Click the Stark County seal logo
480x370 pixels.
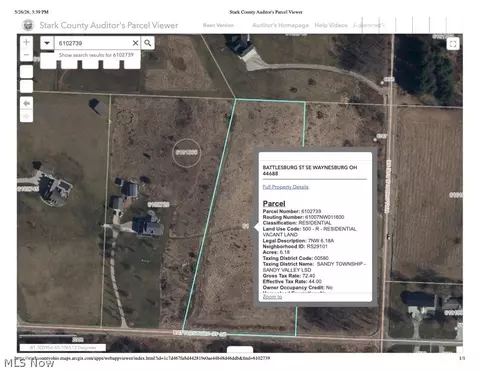coord(28,25)
